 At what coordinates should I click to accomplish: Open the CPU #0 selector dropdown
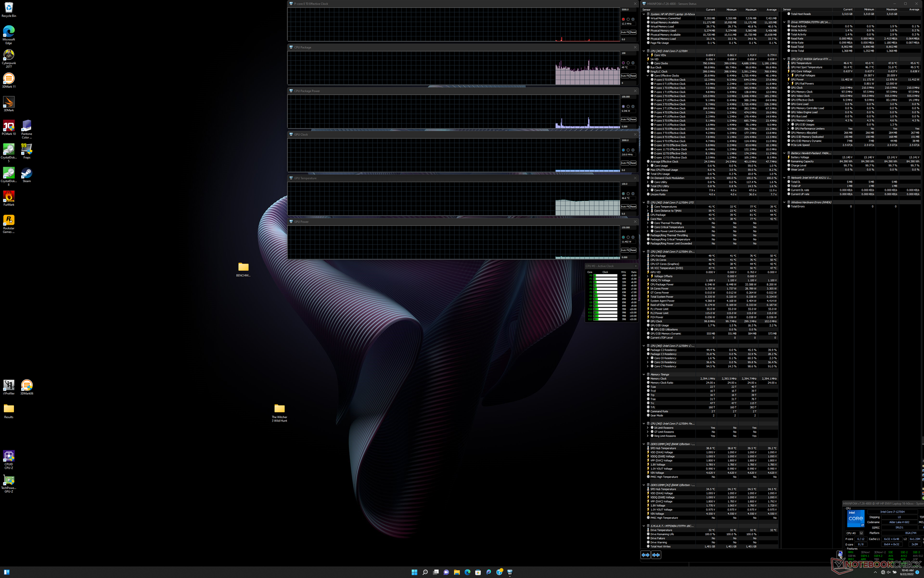(861, 533)
